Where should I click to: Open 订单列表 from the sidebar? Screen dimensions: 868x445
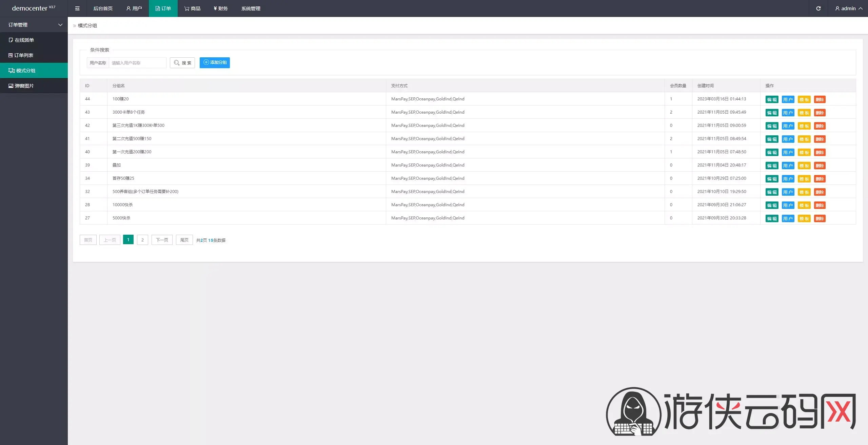point(23,55)
